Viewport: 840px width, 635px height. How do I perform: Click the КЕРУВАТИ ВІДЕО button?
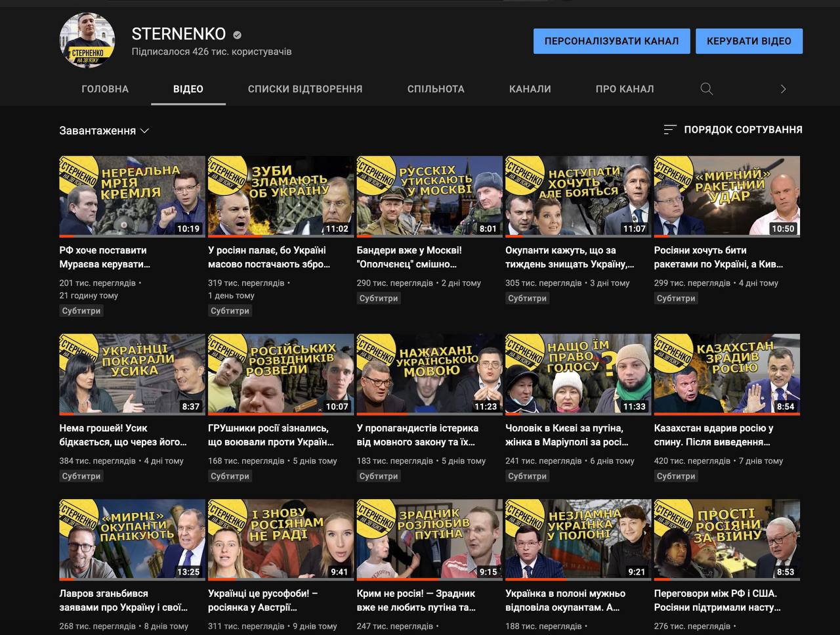point(749,41)
